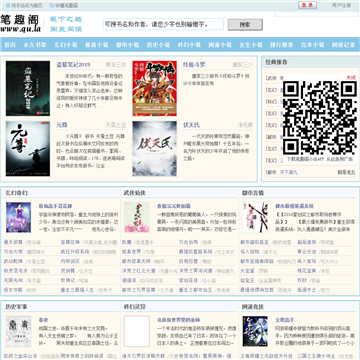Open 通天武尊 in the 玄幻奇幻 list
Viewport: 360px width, 360px height.
[13, 242]
